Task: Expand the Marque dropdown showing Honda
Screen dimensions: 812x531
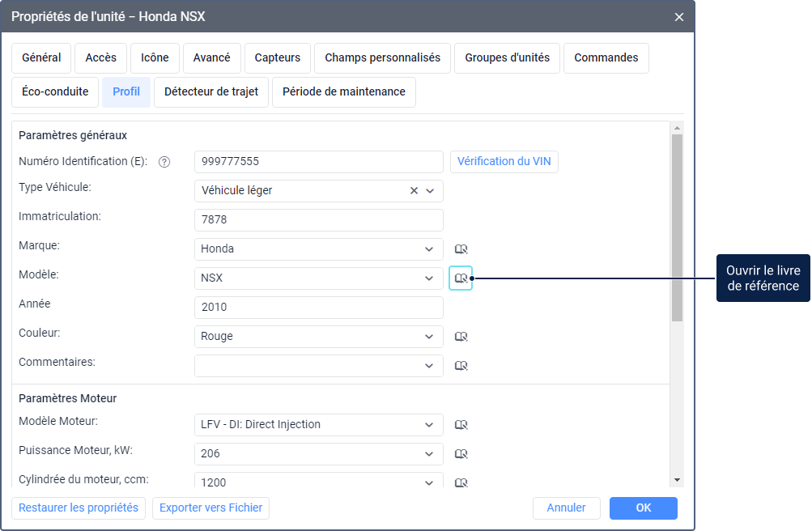Action: [429, 249]
